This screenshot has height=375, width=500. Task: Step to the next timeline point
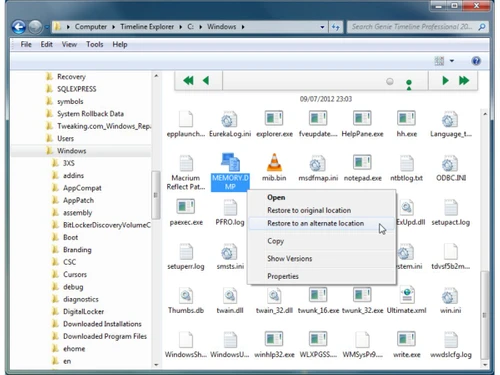click(x=445, y=81)
